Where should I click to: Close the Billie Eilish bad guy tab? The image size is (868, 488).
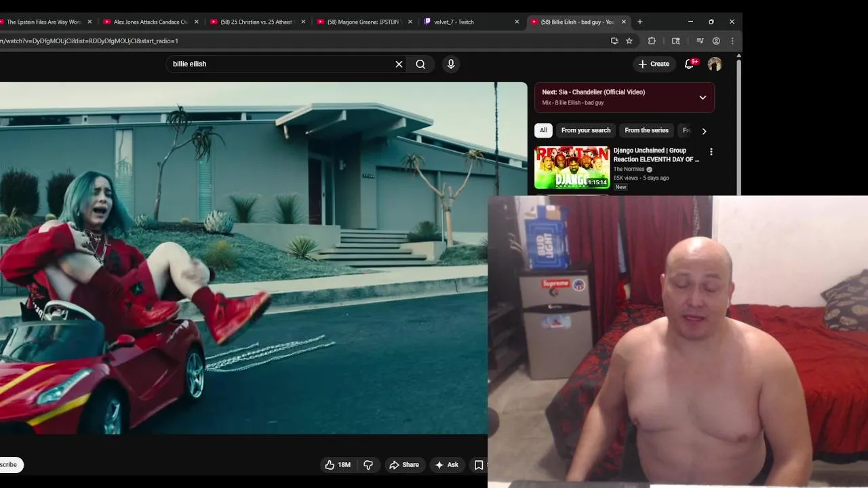[624, 22]
